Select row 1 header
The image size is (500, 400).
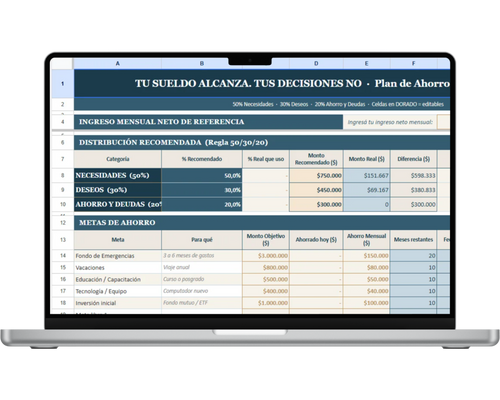(x=62, y=84)
